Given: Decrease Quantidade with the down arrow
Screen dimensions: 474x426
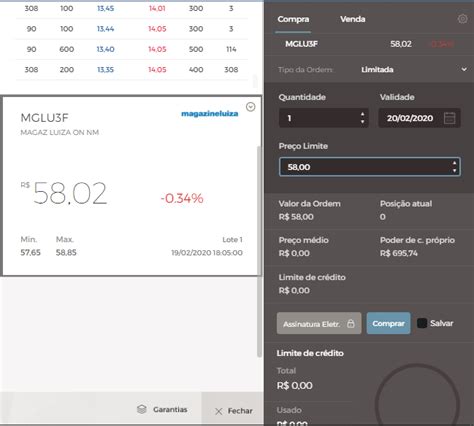Looking at the screenshot, I should [x=362, y=122].
